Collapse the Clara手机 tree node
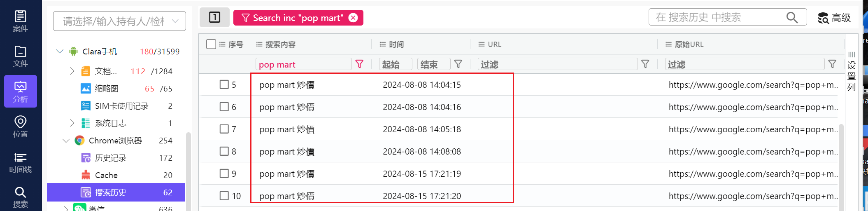The width and height of the screenshot is (868, 211). (x=60, y=52)
